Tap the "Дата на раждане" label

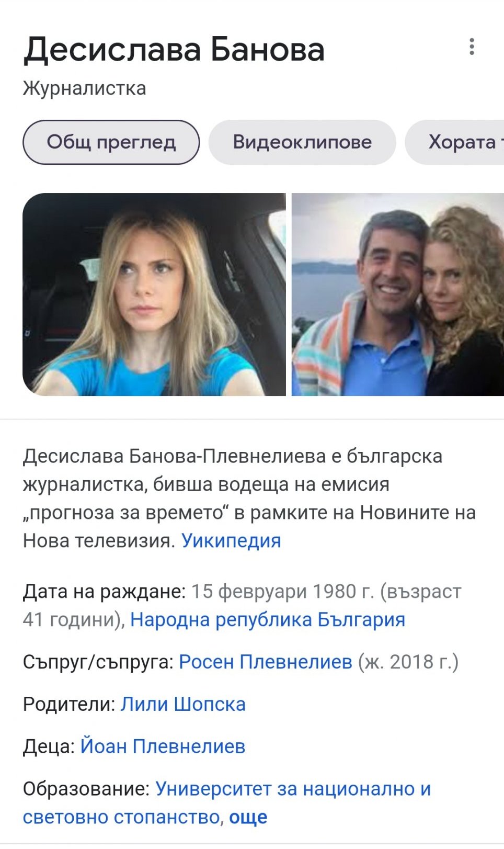104,591
